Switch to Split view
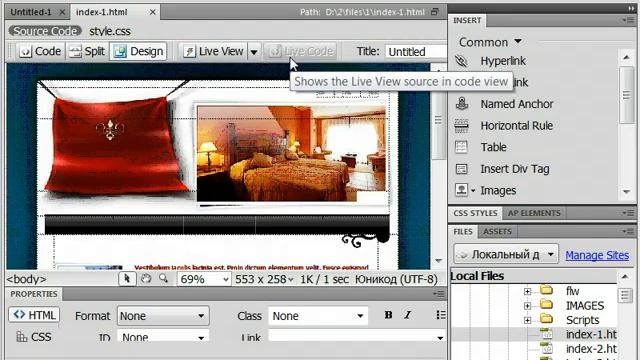This screenshot has width=640, height=360. (x=87, y=51)
